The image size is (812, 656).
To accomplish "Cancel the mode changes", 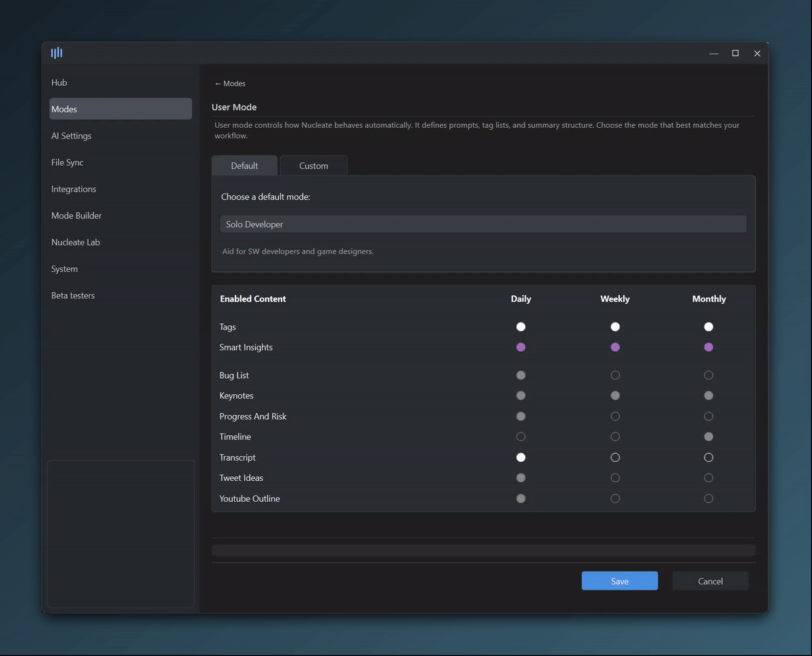I will (x=710, y=581).
